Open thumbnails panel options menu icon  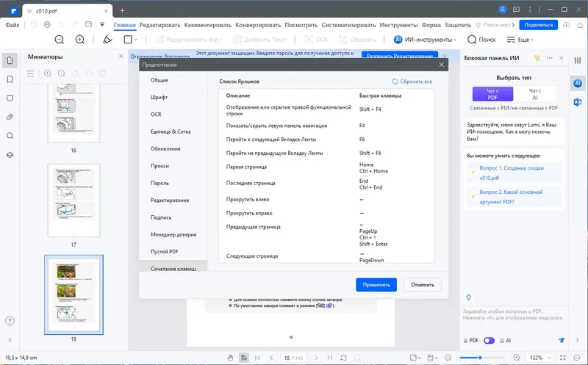click(30, 73)
